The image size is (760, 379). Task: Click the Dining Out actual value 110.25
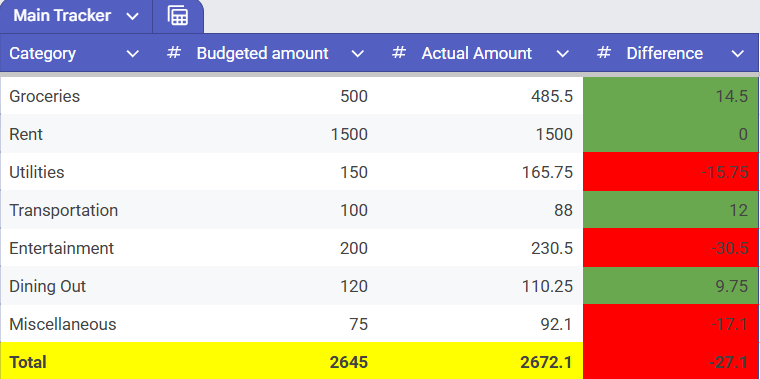pyautogui.click(x=548, y=286)
